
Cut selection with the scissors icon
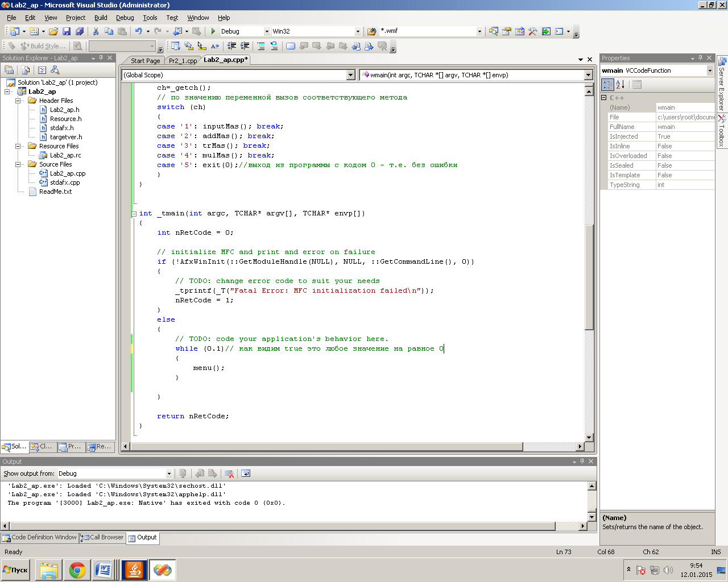(x=96, y=31)
